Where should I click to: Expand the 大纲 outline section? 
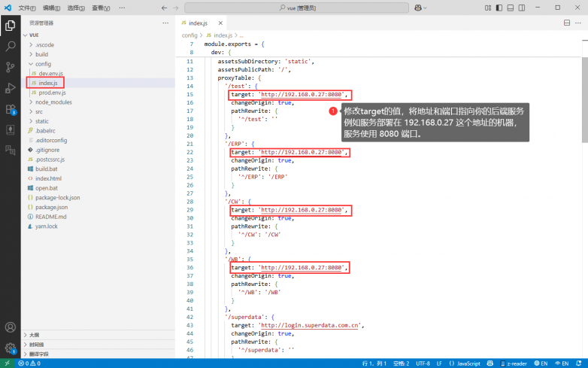[x=36, y=335]
